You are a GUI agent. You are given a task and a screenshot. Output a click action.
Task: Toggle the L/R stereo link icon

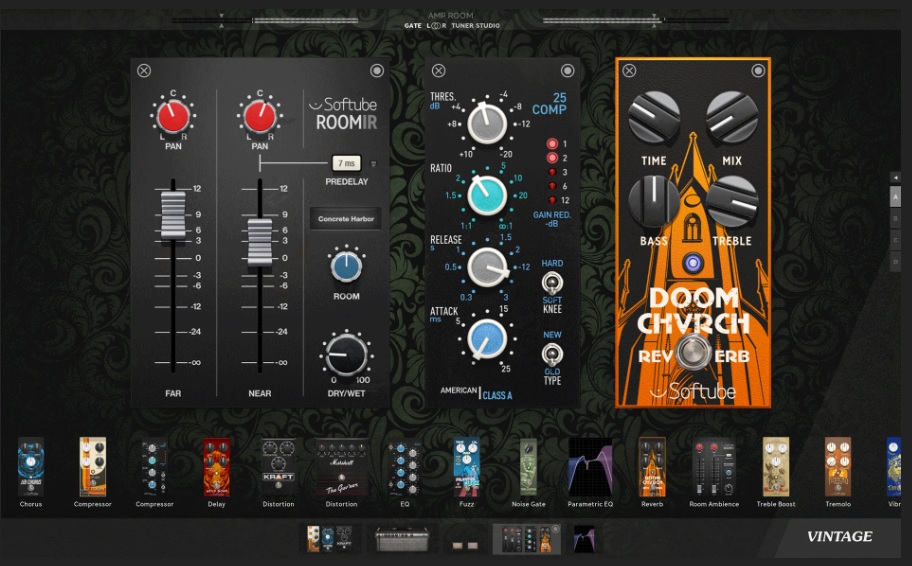click(436, 26)
